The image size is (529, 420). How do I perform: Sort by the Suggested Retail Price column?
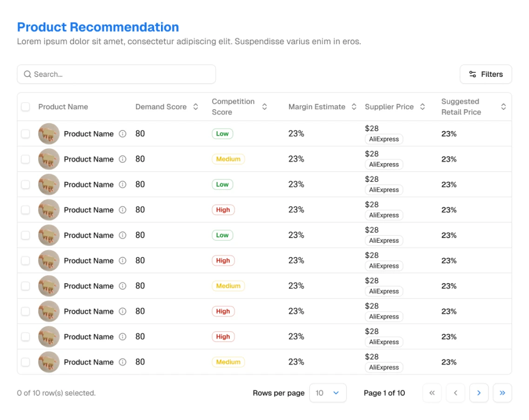click(x=503, y=107)
